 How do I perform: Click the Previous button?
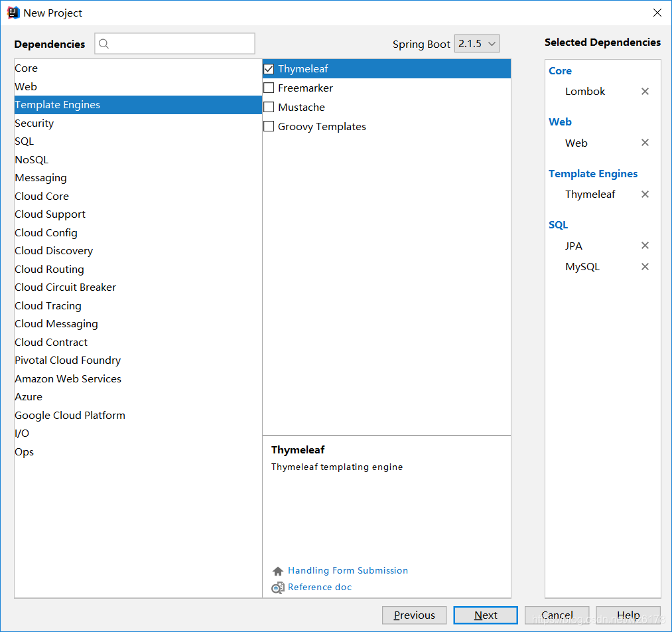[414, 615]
